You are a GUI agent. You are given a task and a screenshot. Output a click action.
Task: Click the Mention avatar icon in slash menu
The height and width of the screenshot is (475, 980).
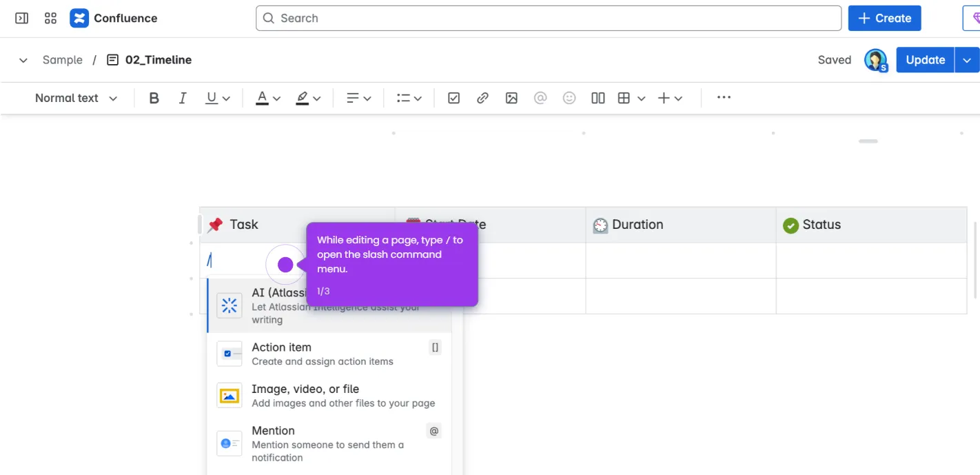229,443
